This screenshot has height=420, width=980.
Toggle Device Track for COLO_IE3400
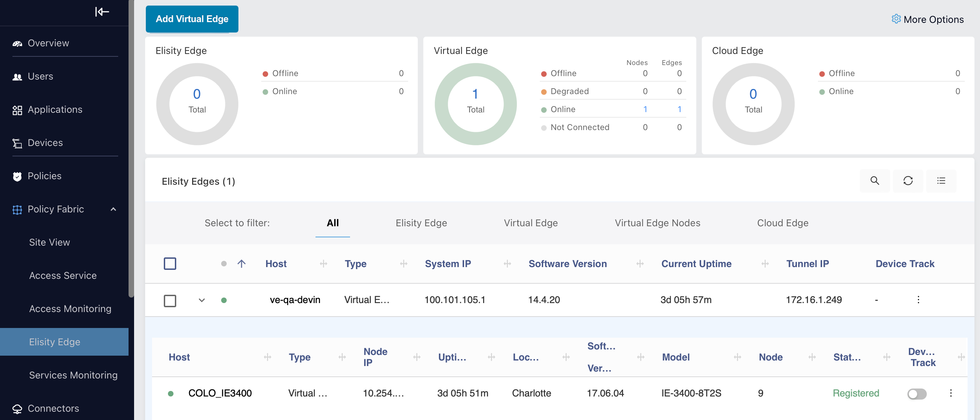[x=916, y=394]
